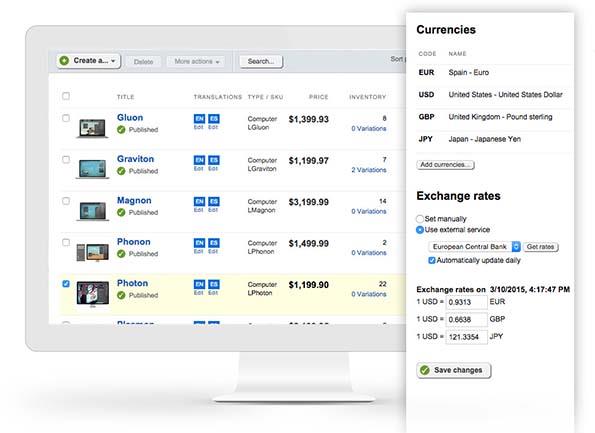Click the Phonon desktop product thumbnail
This screenshot has height=433, width=595.
(x=93, y=252)
